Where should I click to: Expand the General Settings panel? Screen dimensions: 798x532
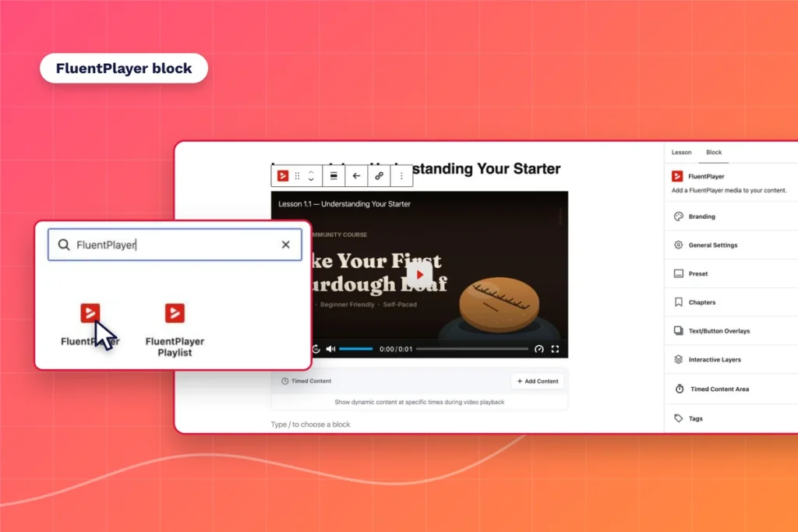731,245
